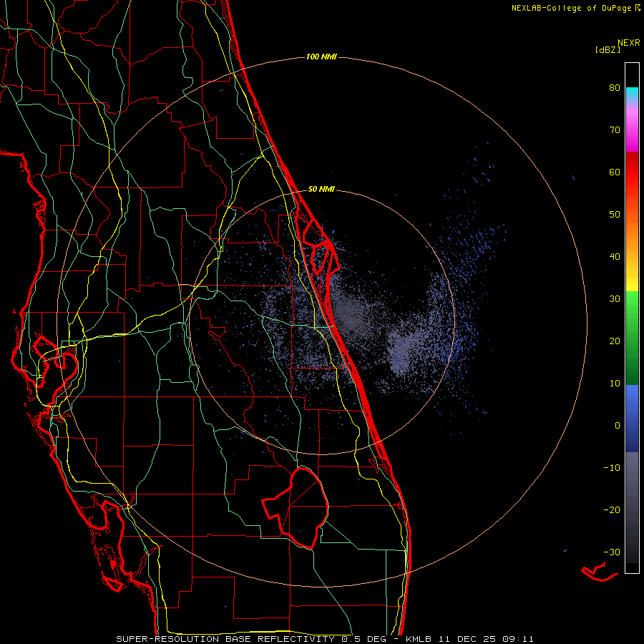Click the [dBZ] unit label

tap(608, 49)
